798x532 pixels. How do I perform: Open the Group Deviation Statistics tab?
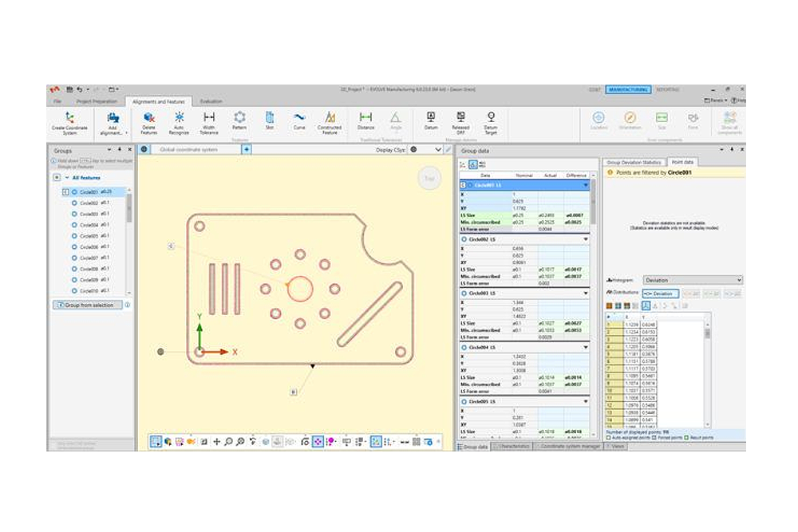(634, 162)
